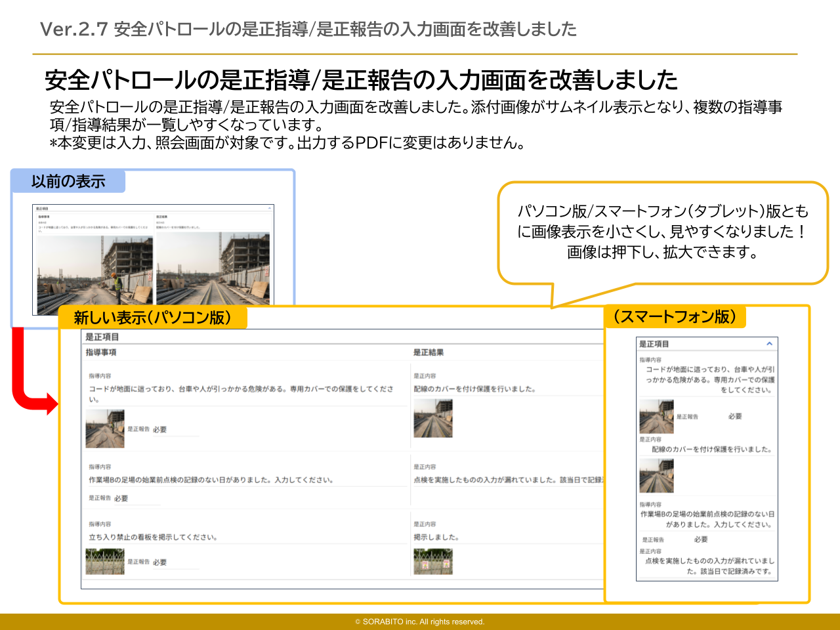Image resolution: width=840 pixels, height=630 pixels.
Task: Collapse the old view 是正項目 chevron
Action: [x=270, y=208]
